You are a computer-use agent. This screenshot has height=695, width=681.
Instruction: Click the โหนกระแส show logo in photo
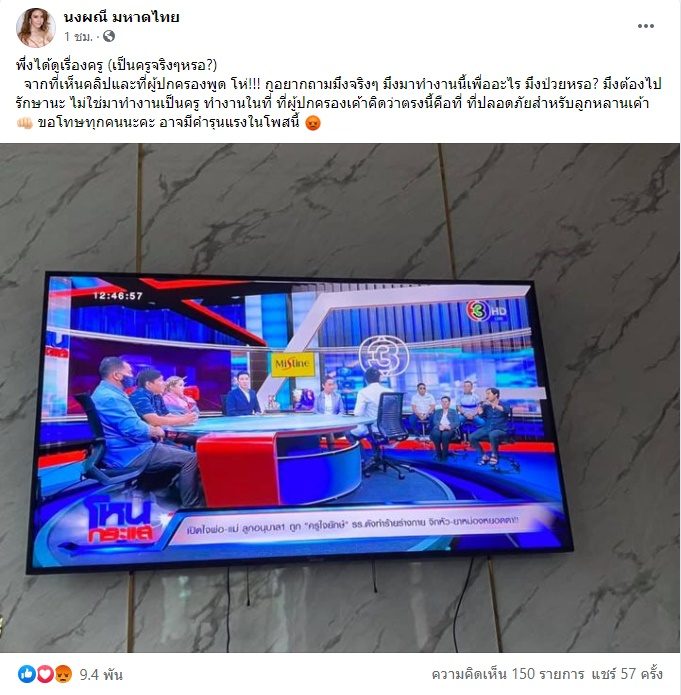coord(120,521)
